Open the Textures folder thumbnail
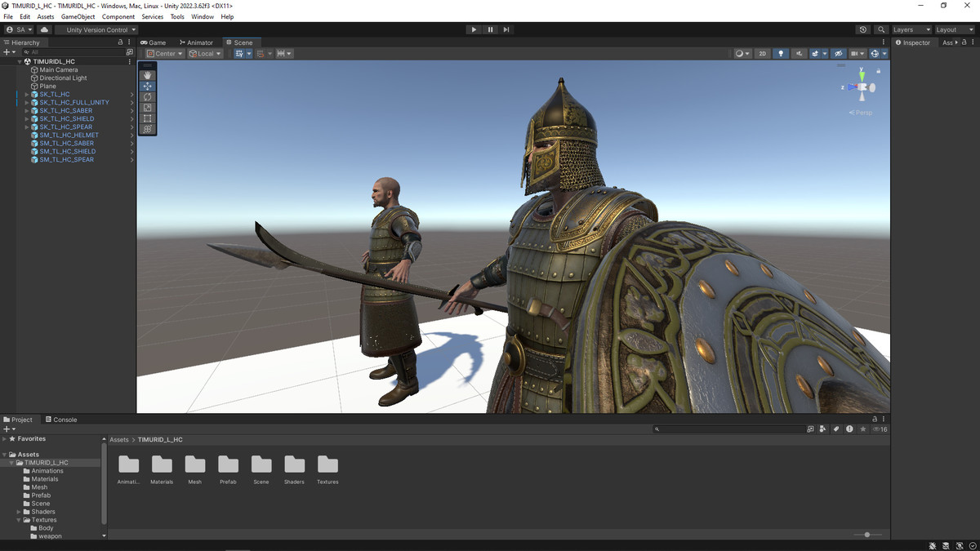Image resolution: width=980 pixels, height=551 pixels. [327, 465]
